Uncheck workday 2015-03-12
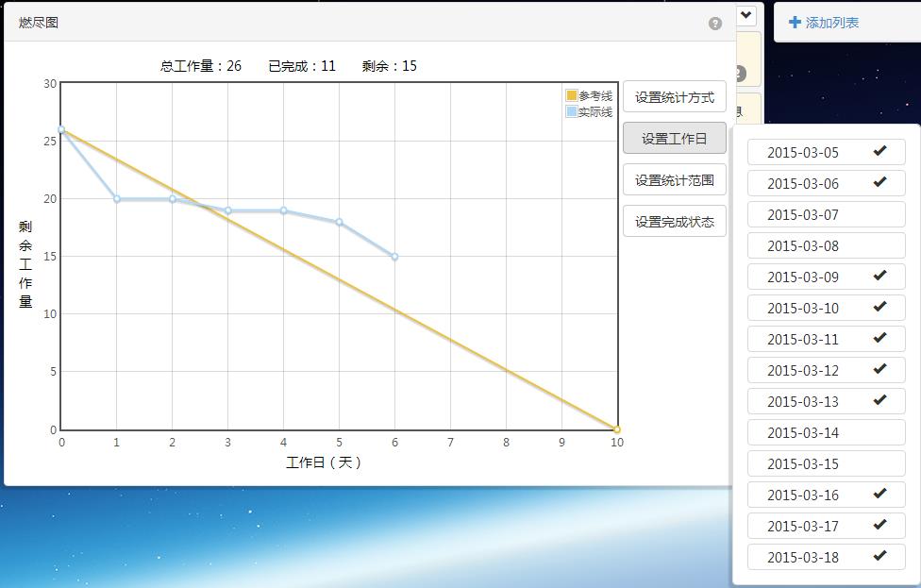 point(826,370)
